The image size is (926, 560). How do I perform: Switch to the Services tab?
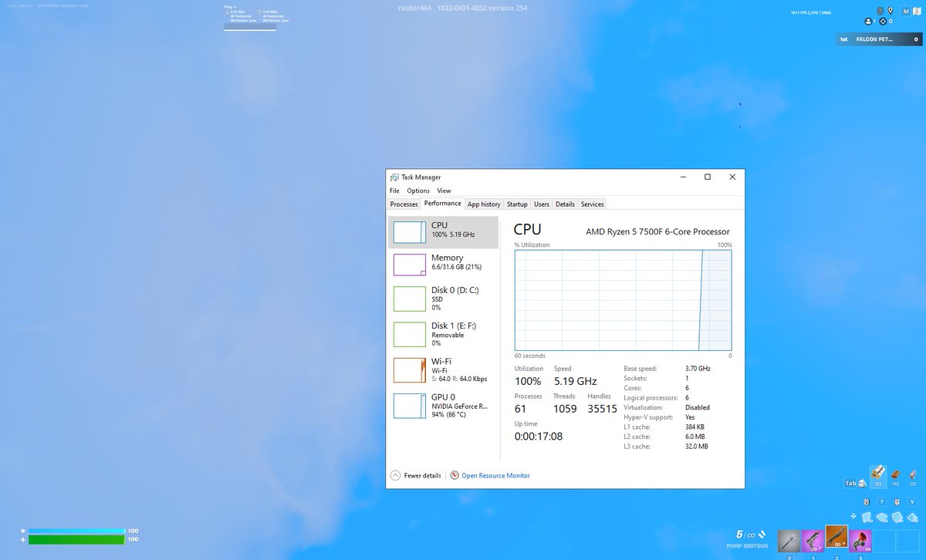click(593, 204)
